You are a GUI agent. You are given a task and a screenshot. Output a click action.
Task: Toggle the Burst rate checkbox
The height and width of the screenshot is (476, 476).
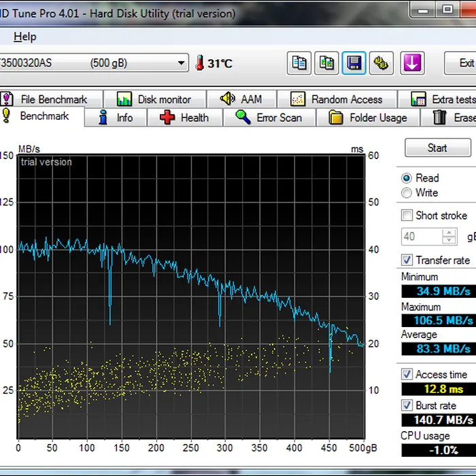[407, 405]
